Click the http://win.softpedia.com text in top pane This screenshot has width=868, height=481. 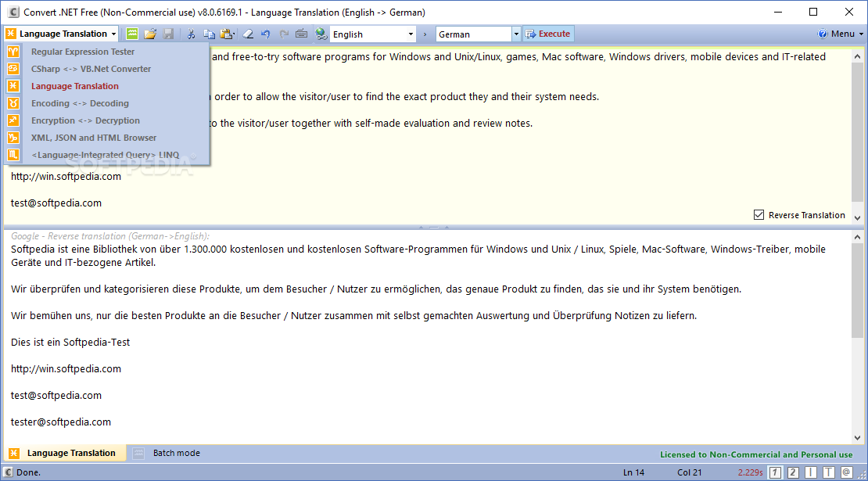[x=66, y=176]
